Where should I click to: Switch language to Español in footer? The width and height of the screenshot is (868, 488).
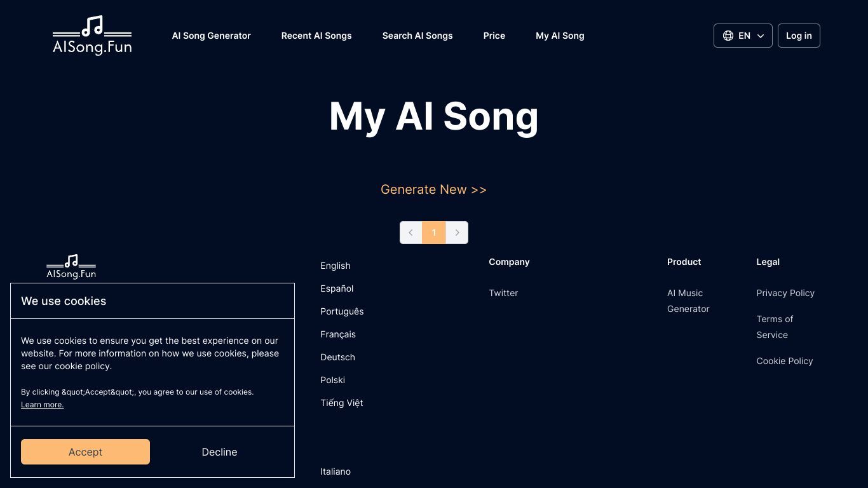point(337,288)
